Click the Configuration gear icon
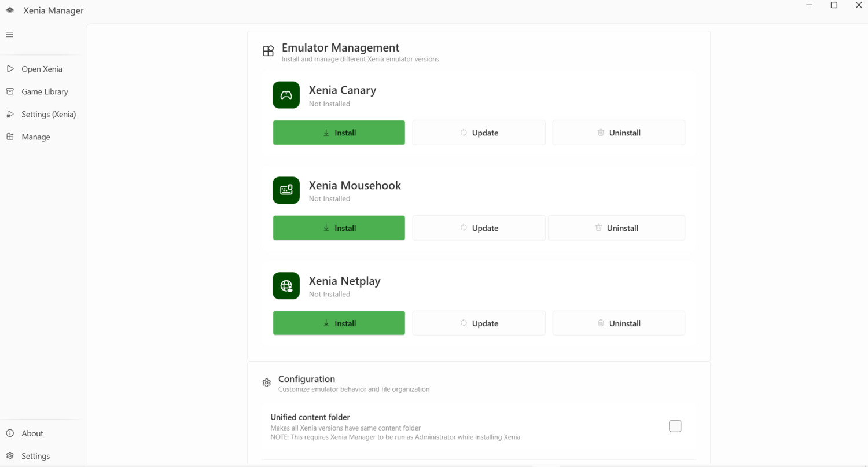This screenshot has height=467, width=868. [266, 383]
